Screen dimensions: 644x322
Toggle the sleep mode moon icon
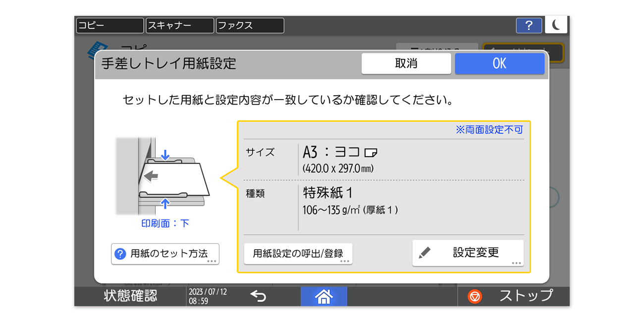556,25
